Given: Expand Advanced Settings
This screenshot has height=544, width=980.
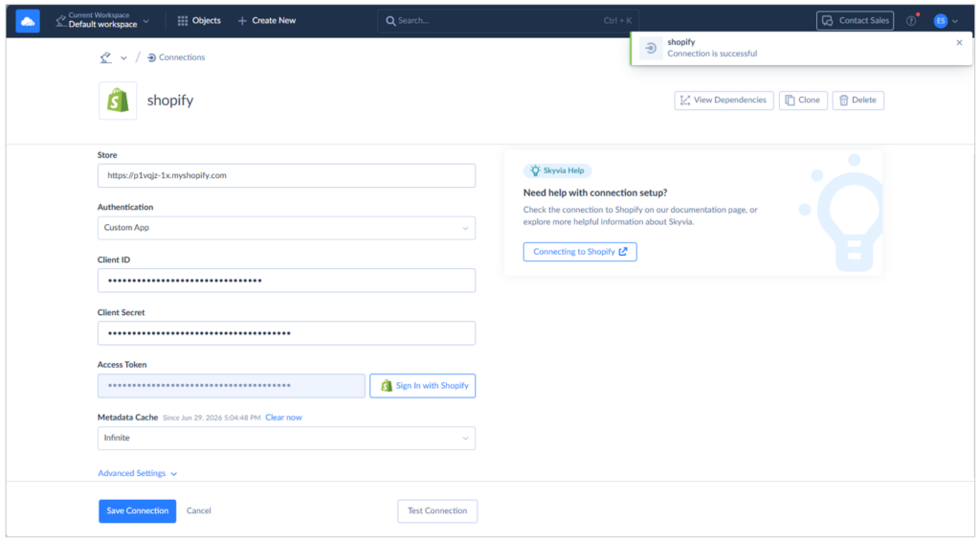Looking at the screenshot, I should 138,473.
